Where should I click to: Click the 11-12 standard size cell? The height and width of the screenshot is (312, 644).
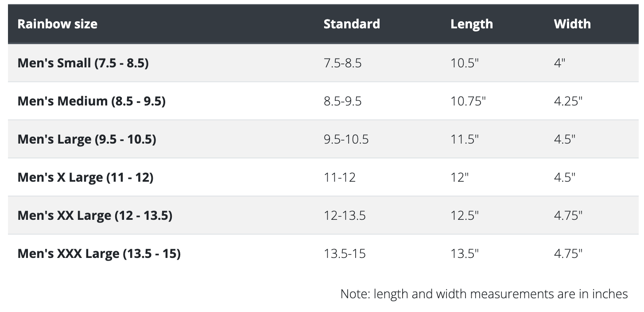pyautogui.click(x=339, y=177)
